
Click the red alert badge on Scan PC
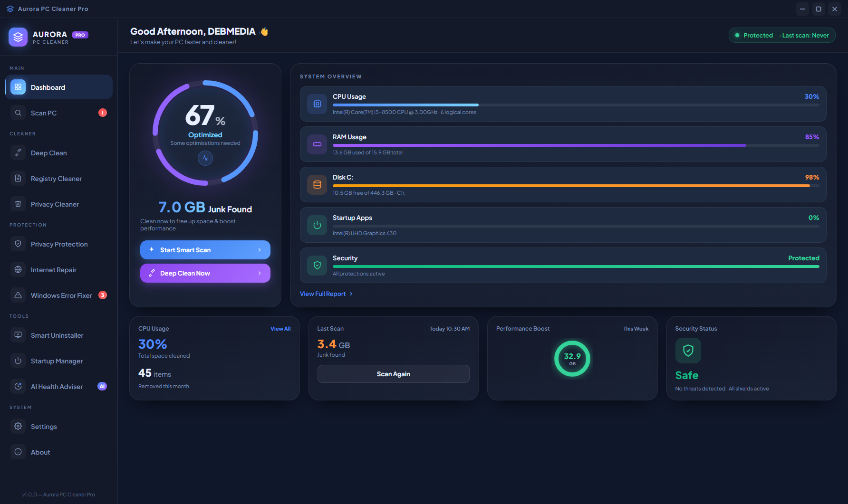pos(103,113)
